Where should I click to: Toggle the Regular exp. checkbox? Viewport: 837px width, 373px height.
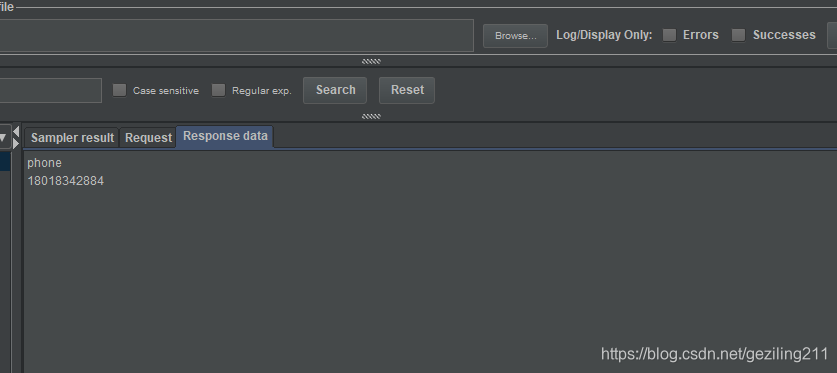[218, 90]
